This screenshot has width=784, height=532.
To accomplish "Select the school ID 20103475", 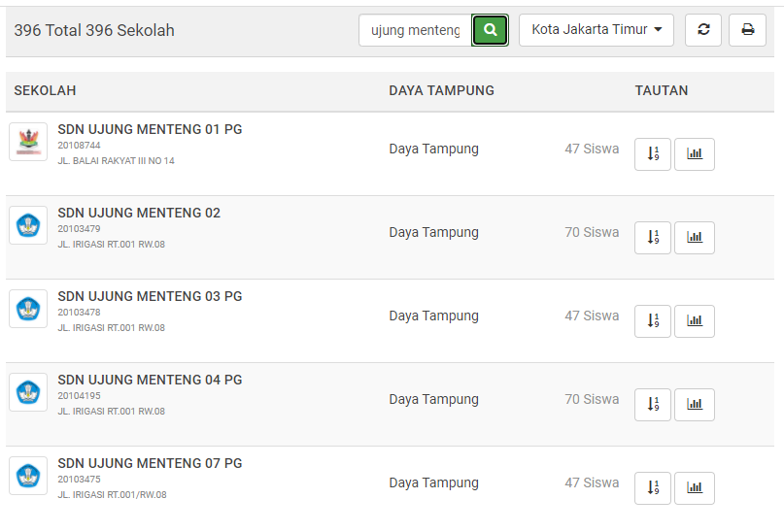I will pos(79,479).
